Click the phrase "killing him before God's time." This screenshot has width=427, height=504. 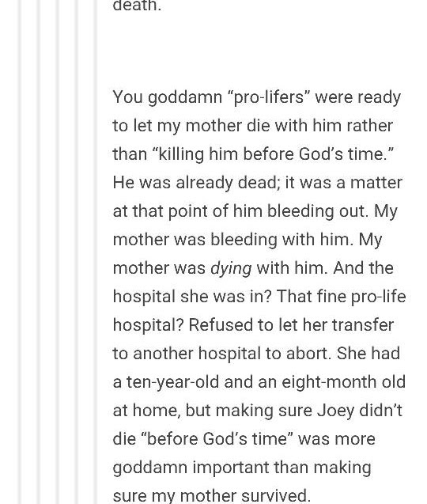272,154
